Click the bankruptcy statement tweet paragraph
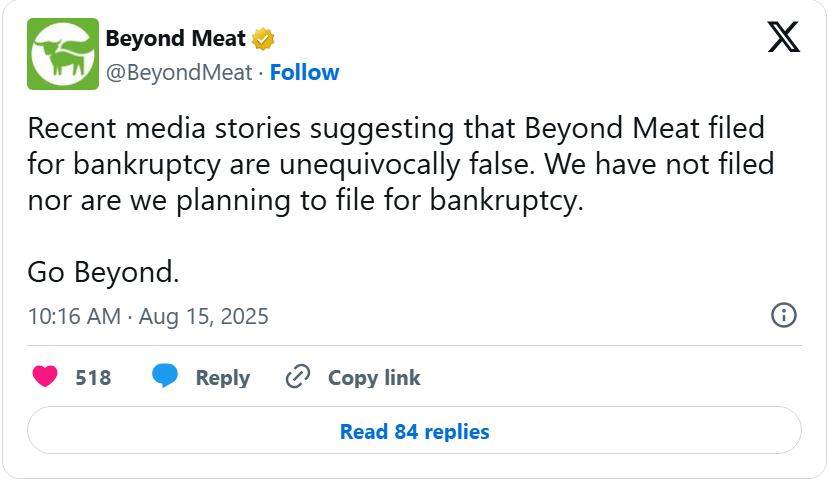 pyautogui.click(x=400, y=164)
